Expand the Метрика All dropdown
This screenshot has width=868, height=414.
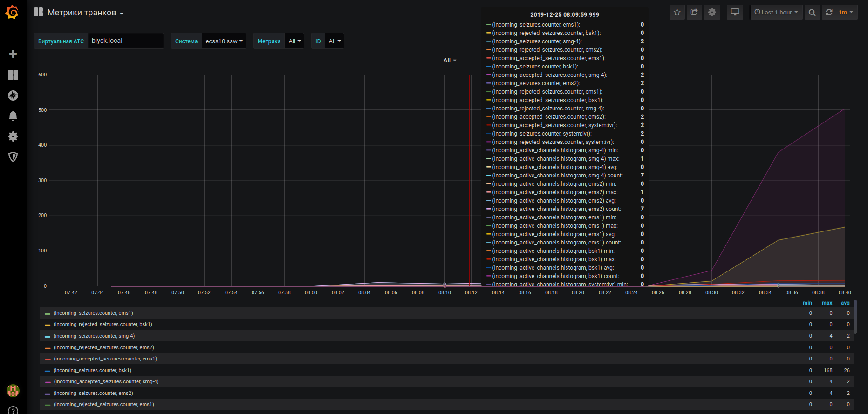pos(294,41)
